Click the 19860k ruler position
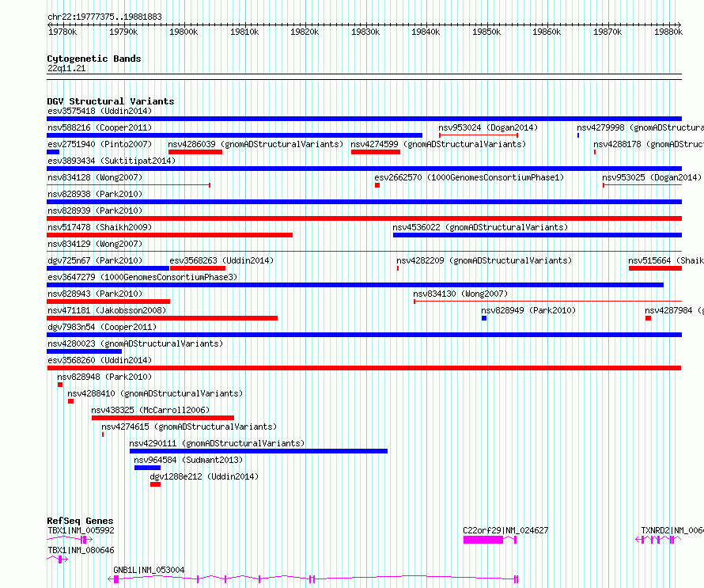The width and height of the screenshot is (704, 588). (547, 32)
